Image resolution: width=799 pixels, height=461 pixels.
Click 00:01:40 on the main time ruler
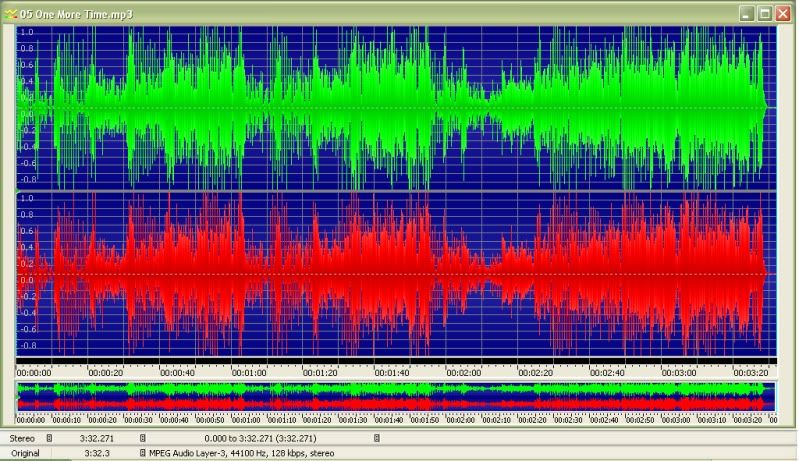pos(392,373)
